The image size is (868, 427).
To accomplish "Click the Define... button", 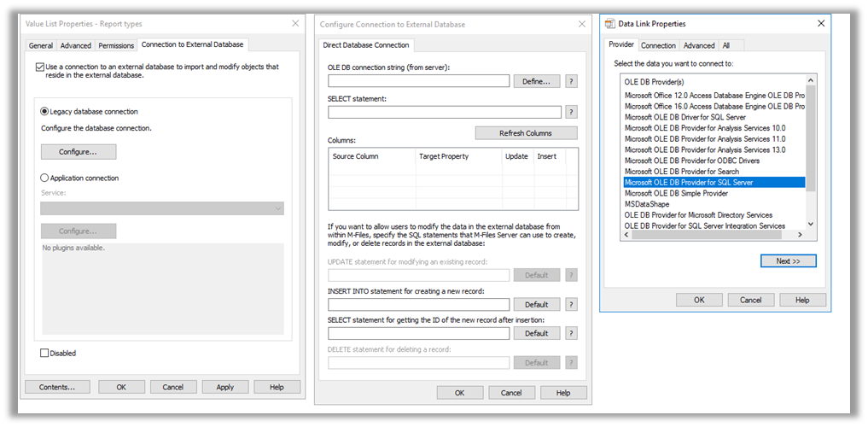I will tap(536, 81).
